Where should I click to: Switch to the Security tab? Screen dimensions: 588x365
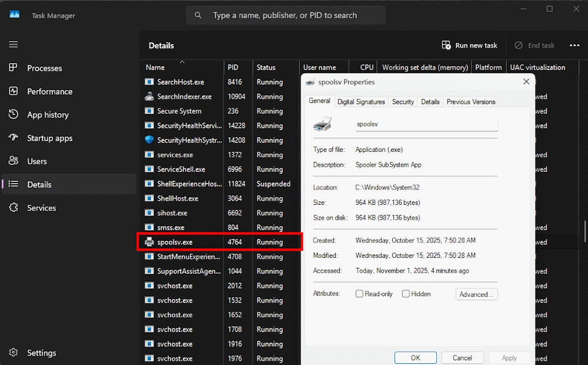click(x=403, y=102)
